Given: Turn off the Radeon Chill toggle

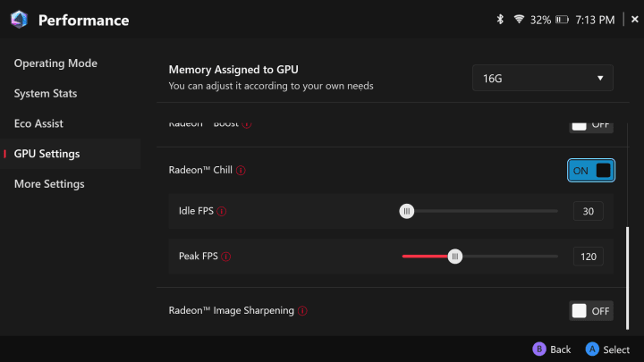Looking at the screenshot, I should pyautogui.click(x=591, y=171).
